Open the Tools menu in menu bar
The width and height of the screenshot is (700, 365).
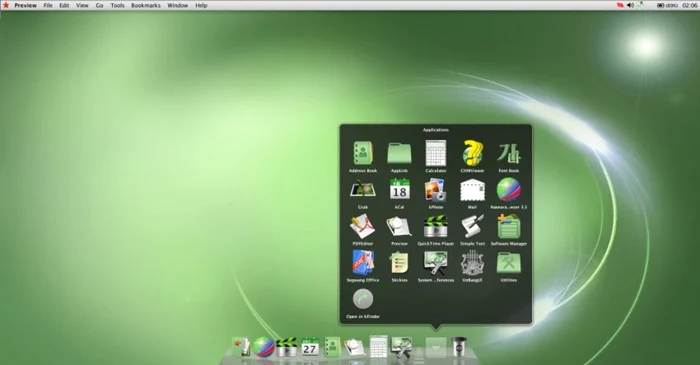point(117,5)
